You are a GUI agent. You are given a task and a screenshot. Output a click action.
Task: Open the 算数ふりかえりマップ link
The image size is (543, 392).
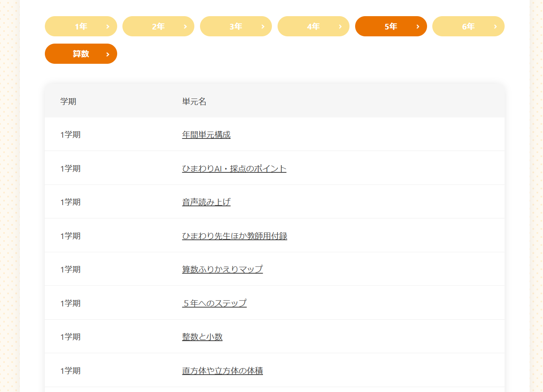pos(222,269)
